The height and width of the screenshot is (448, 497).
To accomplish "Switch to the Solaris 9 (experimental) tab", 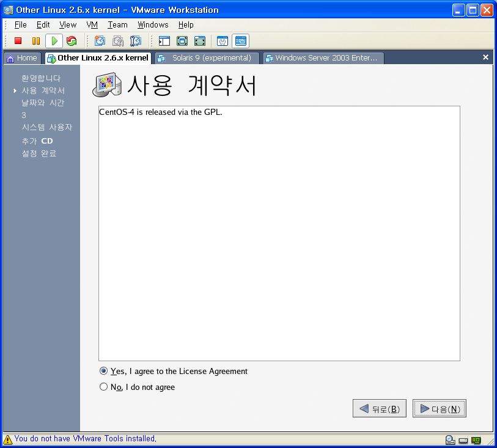I will [207, 58].
